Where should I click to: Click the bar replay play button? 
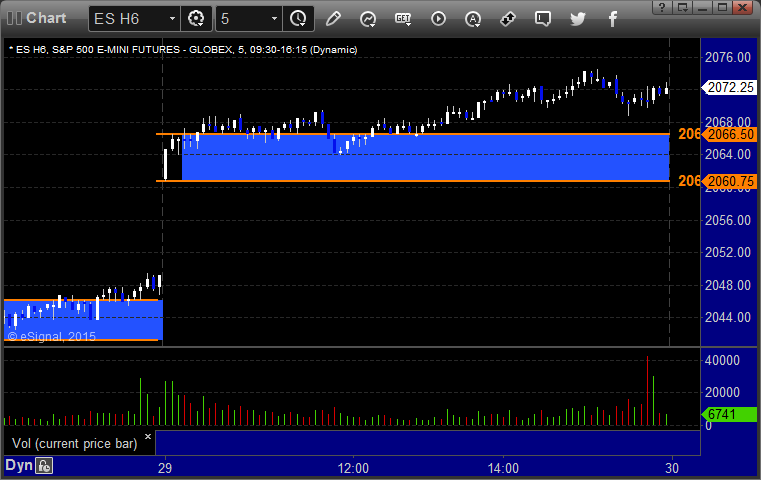point(438,19)
